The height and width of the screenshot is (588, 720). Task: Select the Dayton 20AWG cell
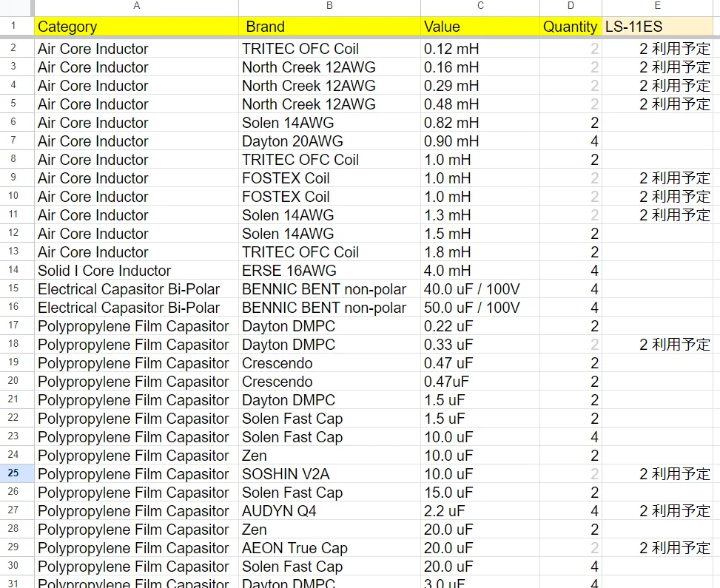tap(329, 141)
